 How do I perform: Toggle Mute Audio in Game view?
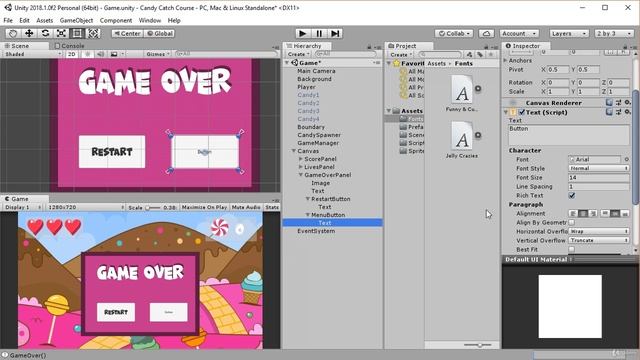pos(246,207)
